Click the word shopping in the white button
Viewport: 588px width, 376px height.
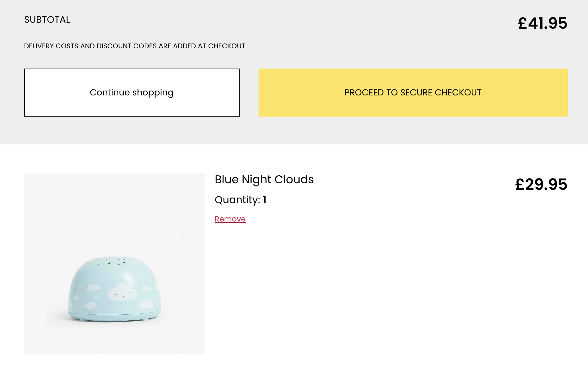pyautogui.click(x=153, y=93)
